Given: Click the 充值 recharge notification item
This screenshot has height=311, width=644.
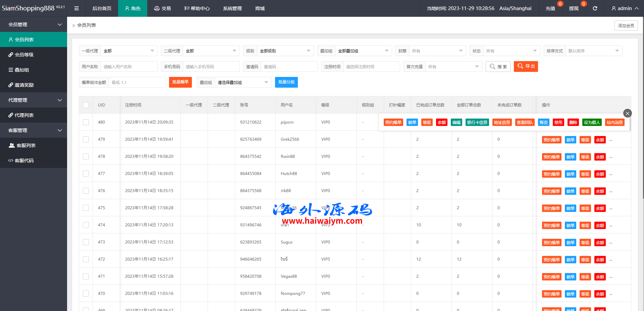Looking at the screenshot, I should point(550,8).
